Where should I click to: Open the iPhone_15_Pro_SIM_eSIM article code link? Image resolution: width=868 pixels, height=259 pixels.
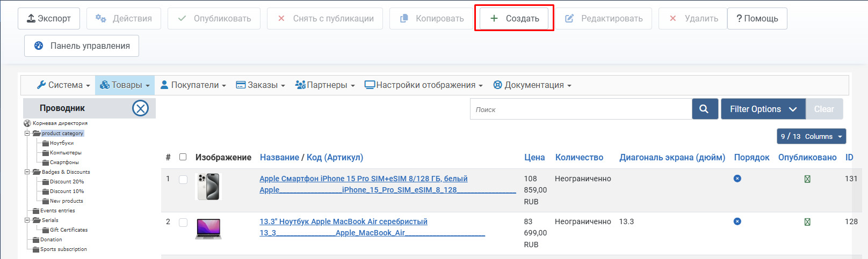tap(388, 190)
